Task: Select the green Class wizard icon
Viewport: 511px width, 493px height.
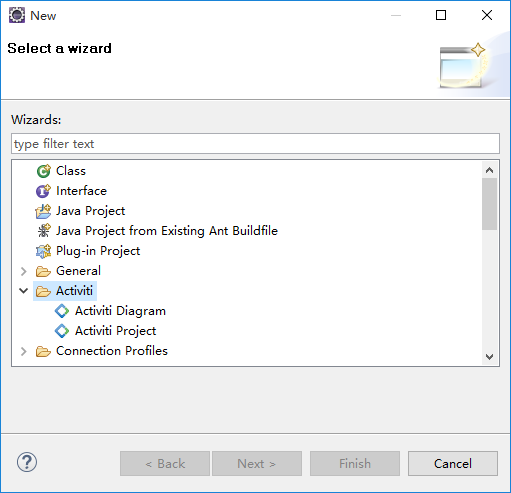Action: click(43, 171)
